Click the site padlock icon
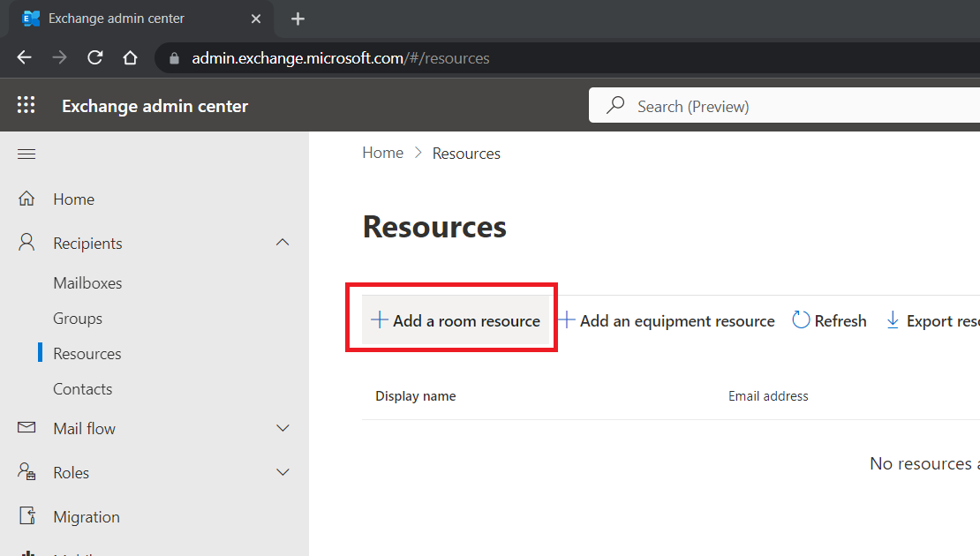This screenshot has height=556, width=980. (x=175, y=58)
